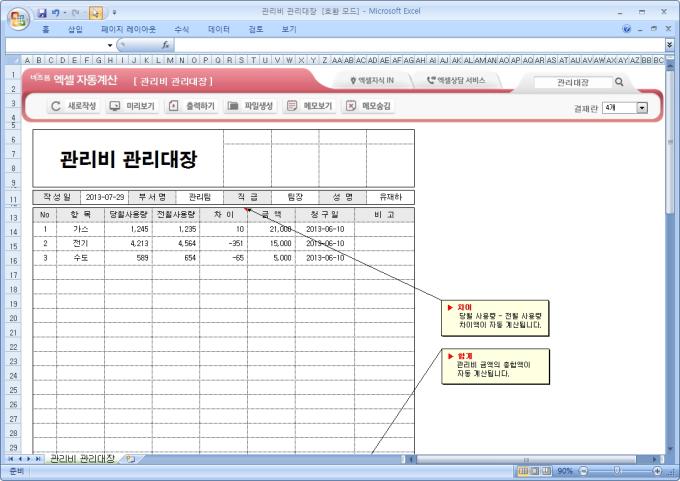Image resolution: width=680 pixels, height=481 pixels.
Task: Go to next sheet tab arrow
Action: click(29, 458)
